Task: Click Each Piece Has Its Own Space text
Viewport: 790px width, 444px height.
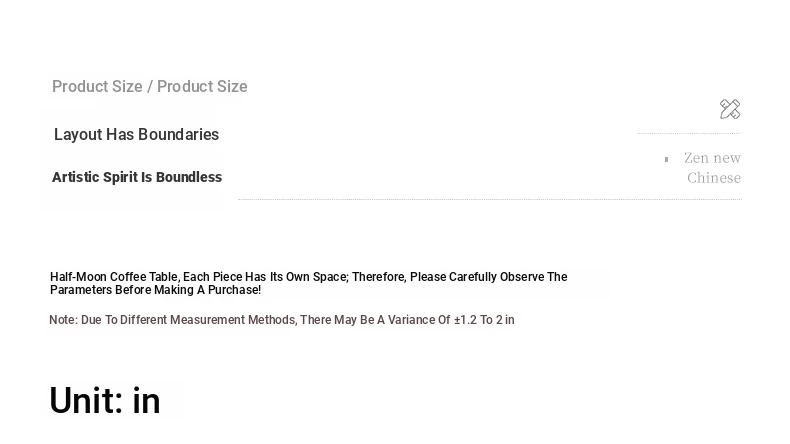Action: pyautogui.click(x=266, y=277)
